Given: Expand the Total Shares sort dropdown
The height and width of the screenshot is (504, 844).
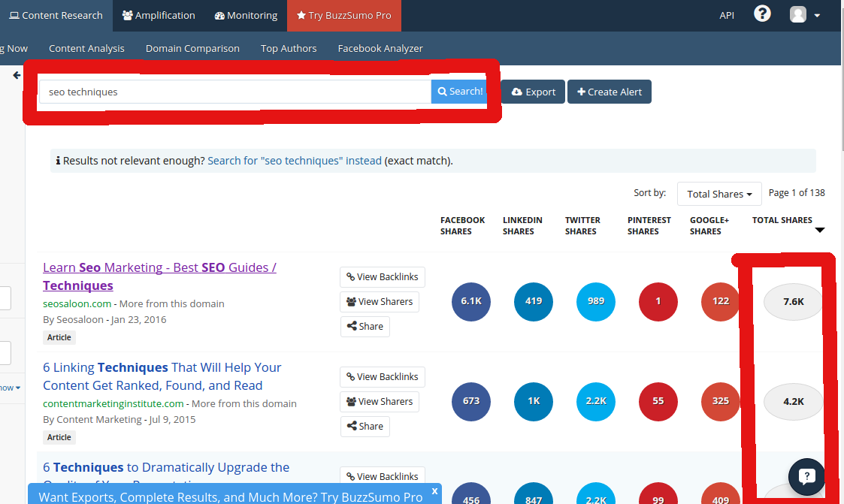Looking at the screenshot, I should tap(719, 194).
